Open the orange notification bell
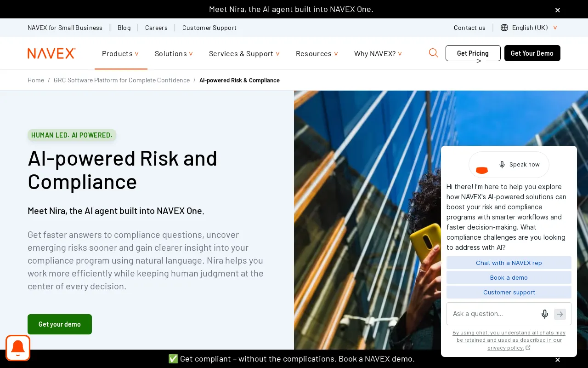 [18, 348]
